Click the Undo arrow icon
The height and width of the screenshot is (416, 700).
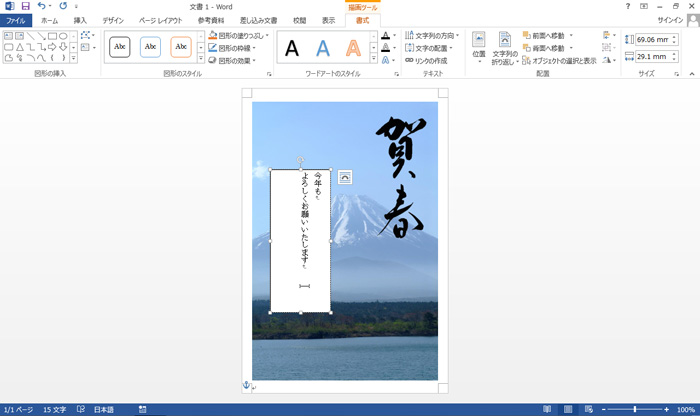click(42, 6)
